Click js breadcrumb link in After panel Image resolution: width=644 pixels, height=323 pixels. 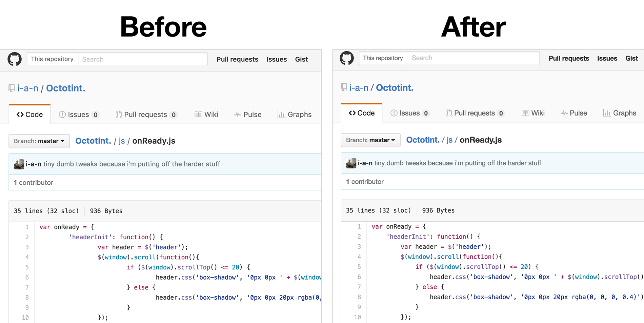pos(449,140)
